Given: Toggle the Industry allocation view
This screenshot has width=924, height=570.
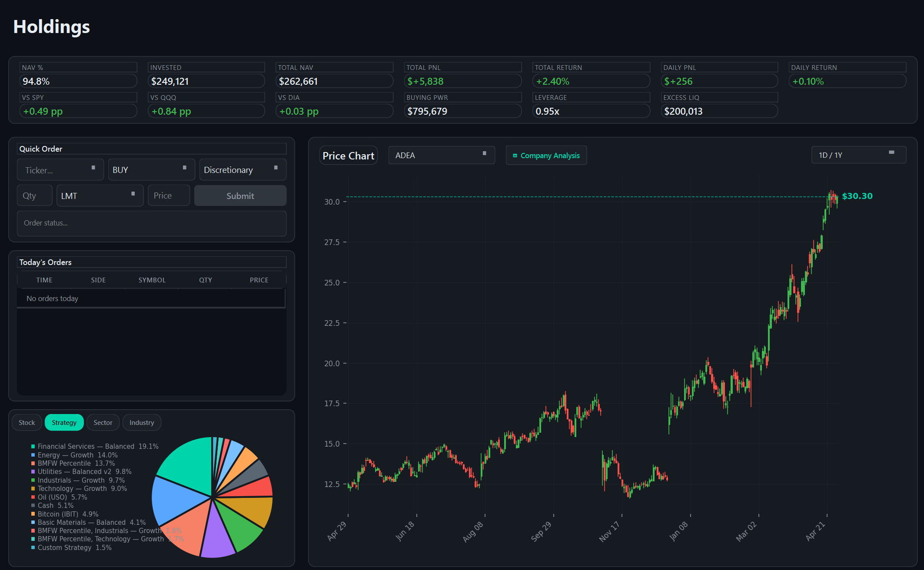Looking at the screenshot, I should (x=142, y=422).
